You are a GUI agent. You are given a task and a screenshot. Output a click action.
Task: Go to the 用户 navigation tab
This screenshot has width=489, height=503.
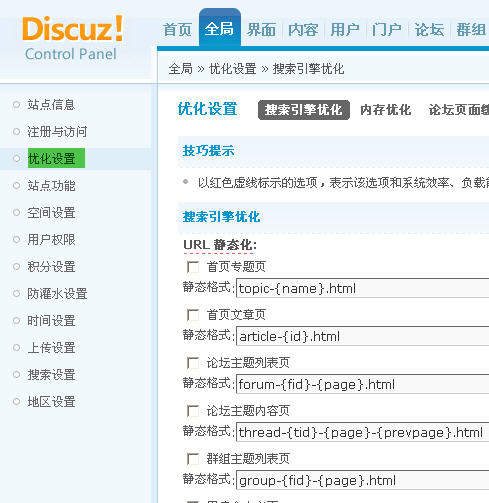click(x=345, y=30)
